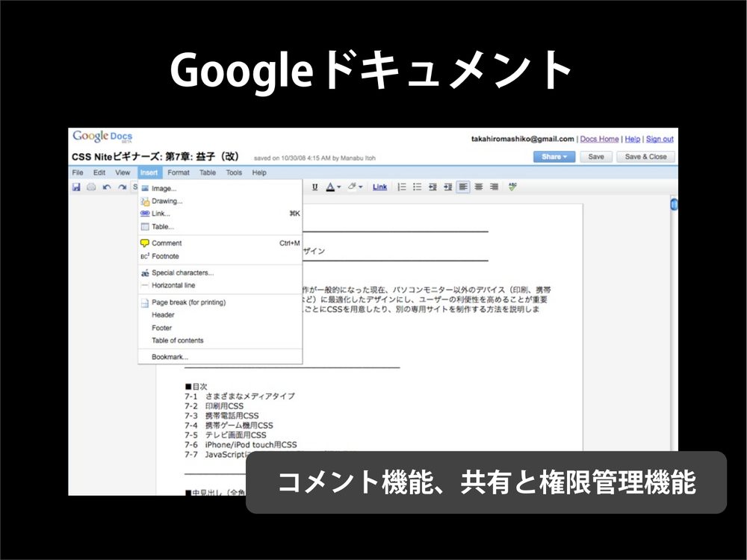
Task: Open the Share dropdown button
Action: click(x=554, y=157)
